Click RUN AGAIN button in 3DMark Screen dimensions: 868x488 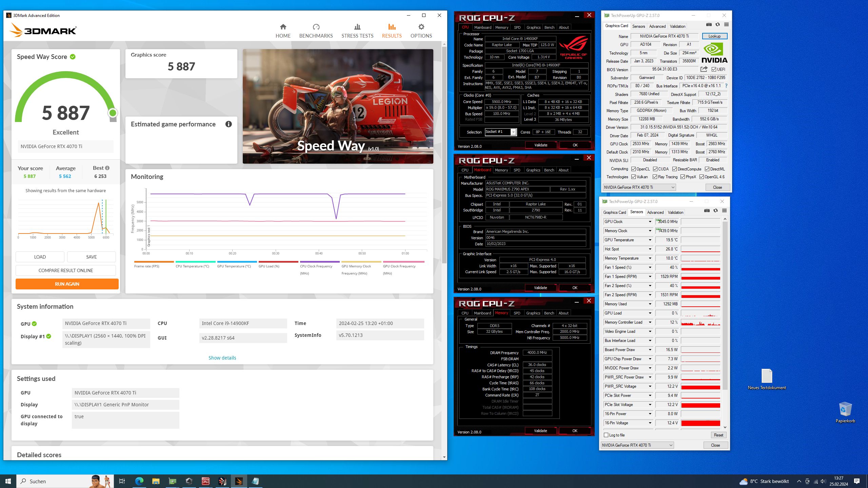click(x=67, y=284)
